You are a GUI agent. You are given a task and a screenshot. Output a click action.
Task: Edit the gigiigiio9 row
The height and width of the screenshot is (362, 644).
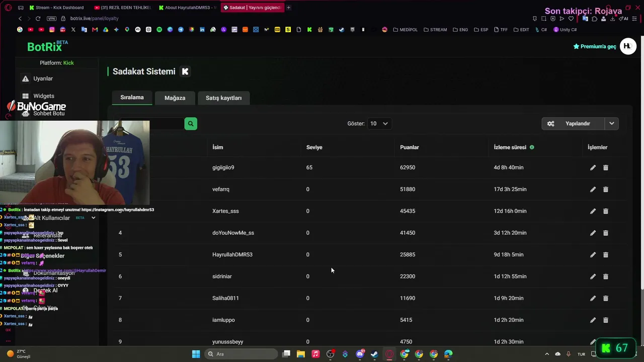click(593, 167)
